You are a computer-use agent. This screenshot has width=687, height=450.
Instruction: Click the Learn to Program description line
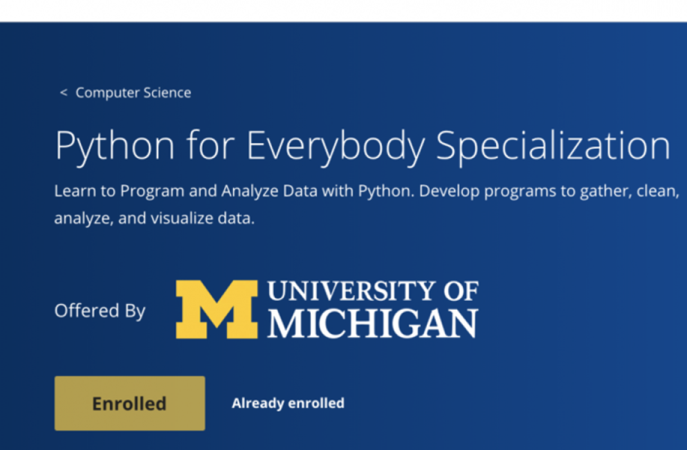[366, 190]
